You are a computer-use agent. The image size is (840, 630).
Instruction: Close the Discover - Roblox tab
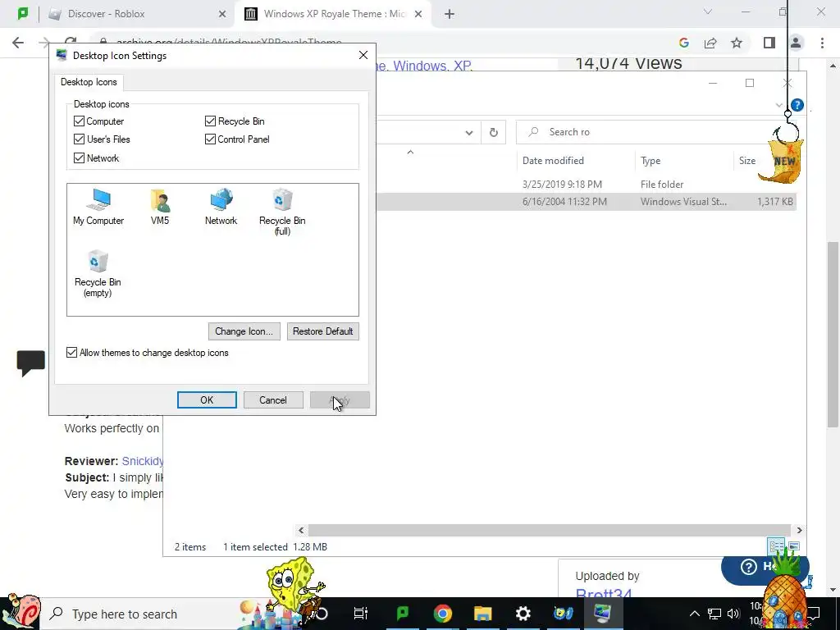point(222,14)
